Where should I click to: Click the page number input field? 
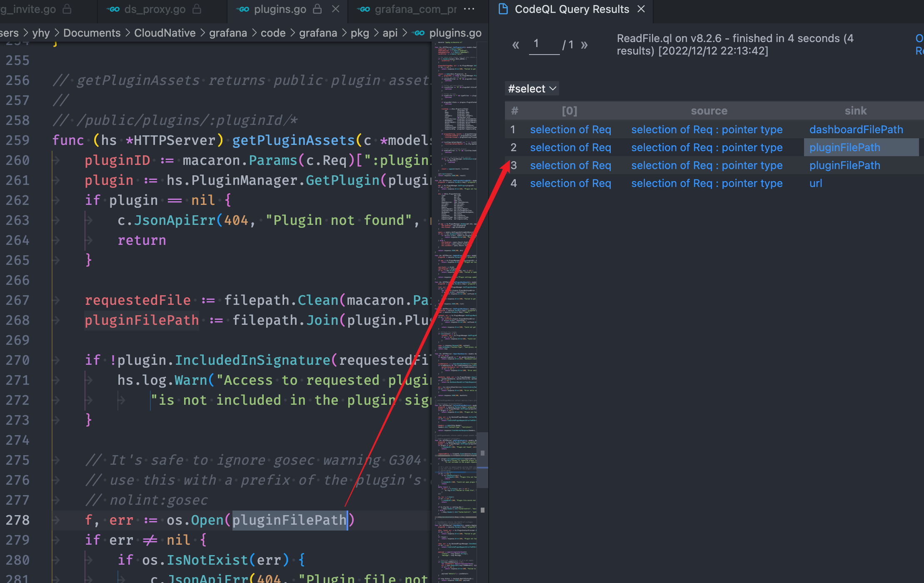click(544, 44)
